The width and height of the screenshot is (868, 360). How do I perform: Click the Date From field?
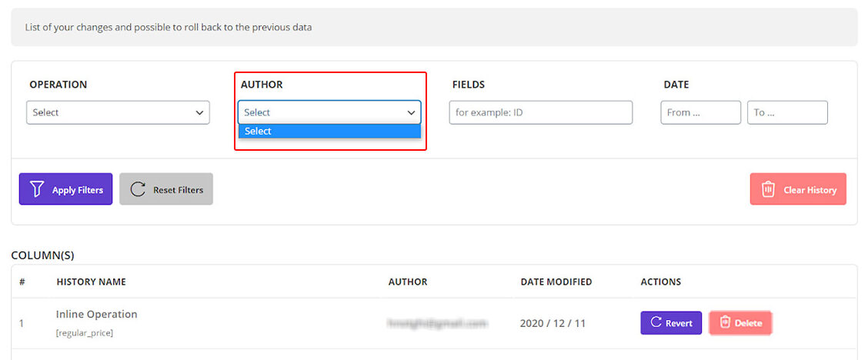700,112
